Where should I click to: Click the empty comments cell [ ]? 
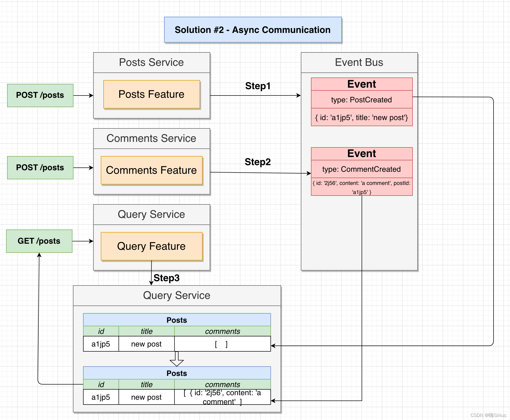222,344
